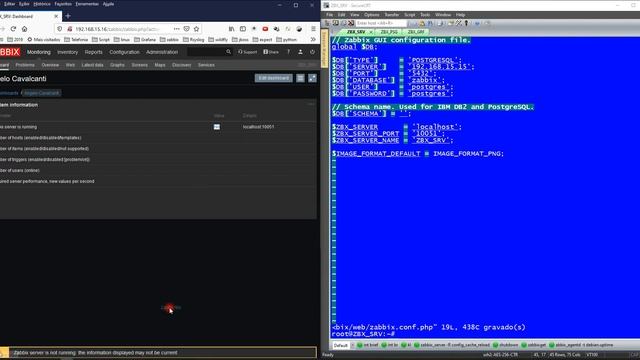
Task: Open File menu in SecureCRT
Action: pos(329,15)
